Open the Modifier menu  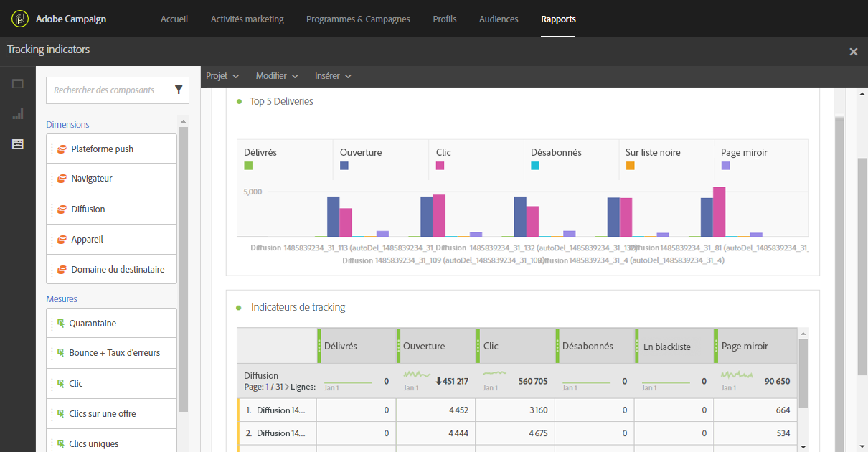point(277,76)
